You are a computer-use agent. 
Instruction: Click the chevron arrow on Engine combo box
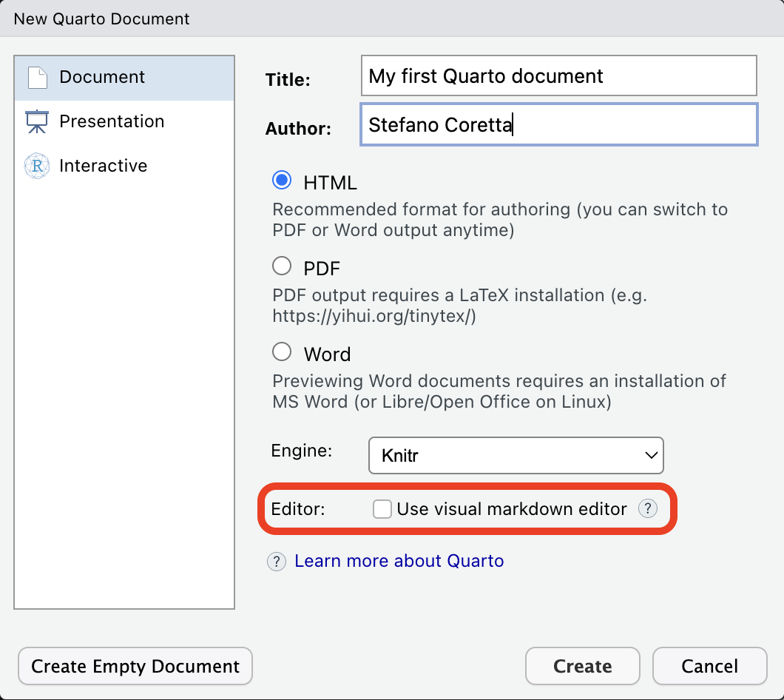[651, 455]
